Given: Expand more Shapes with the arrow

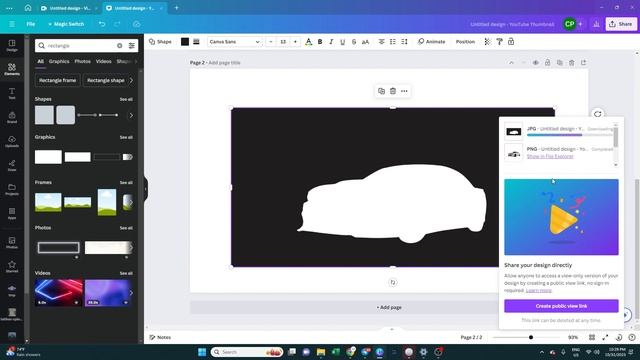Looking at the screenshot, I should (131, 116).
